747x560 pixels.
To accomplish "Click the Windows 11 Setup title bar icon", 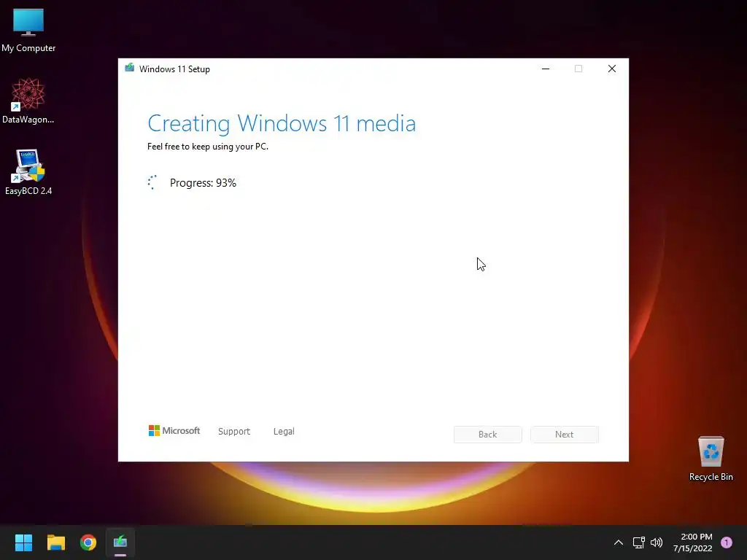I will coord(130,68).
